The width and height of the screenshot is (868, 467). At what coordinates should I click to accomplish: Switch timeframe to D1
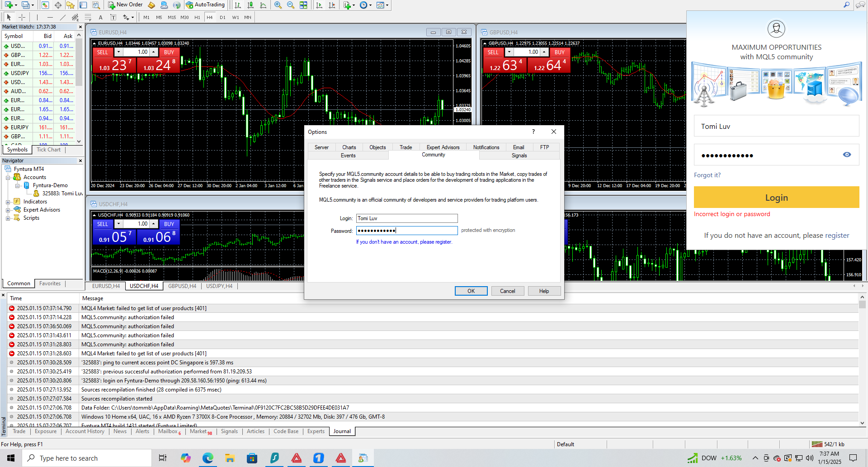coord(222,17)
